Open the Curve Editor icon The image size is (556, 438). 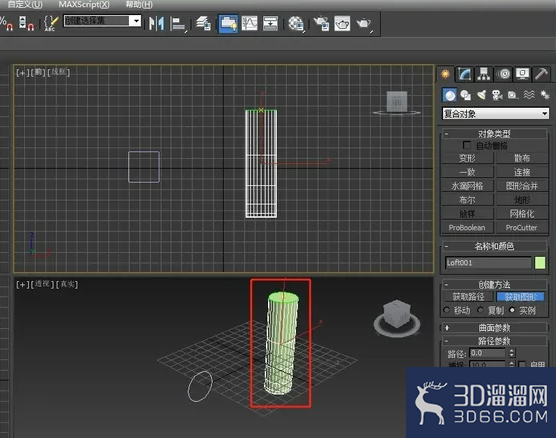pyautogui.click(x=249, y=24)
